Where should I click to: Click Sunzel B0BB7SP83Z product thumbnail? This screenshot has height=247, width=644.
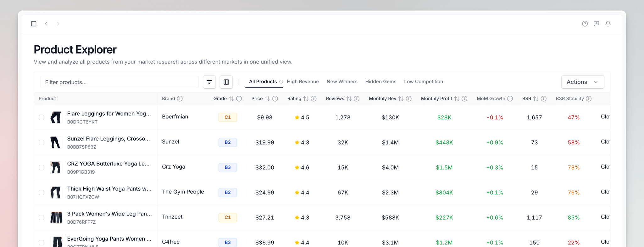click(x=56, y=142)
